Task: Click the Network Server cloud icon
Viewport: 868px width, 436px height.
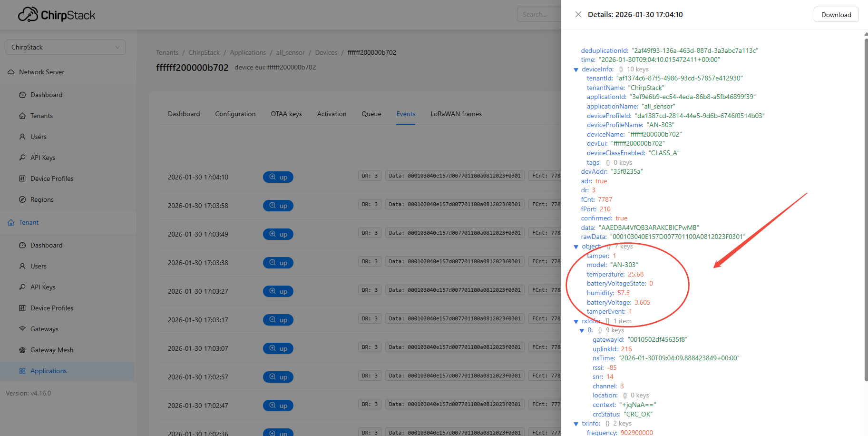Action: [x=11, y=72]
